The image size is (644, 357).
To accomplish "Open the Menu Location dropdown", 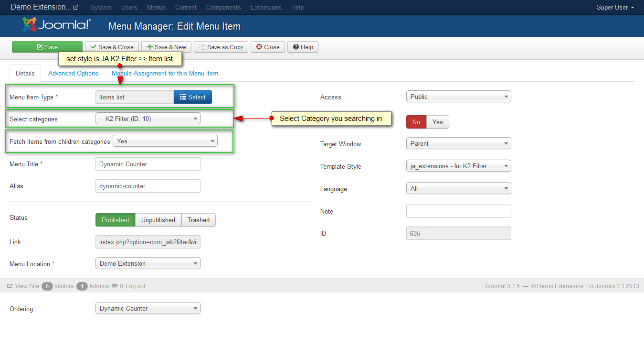I will (x=148, y=263).
